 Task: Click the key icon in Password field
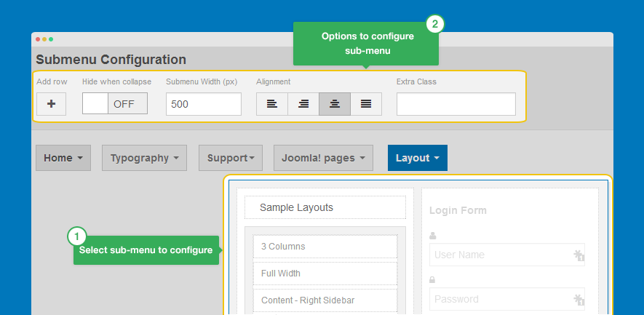pyautogui.click(x=579, y=299)
